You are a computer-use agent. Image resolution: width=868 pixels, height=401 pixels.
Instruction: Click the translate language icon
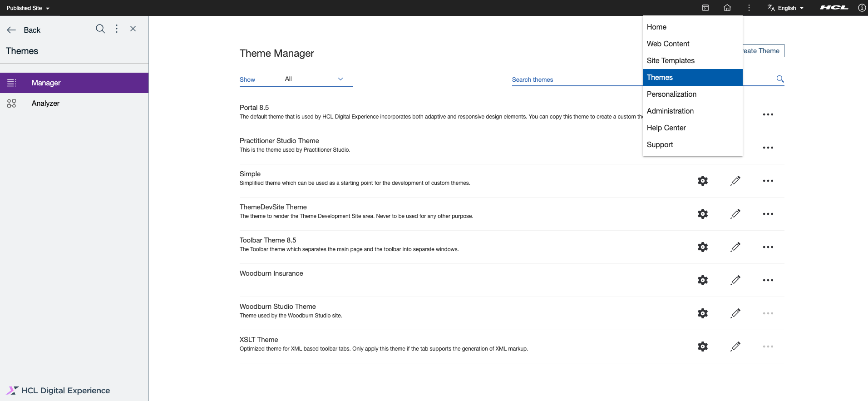[x=771, y=8]
